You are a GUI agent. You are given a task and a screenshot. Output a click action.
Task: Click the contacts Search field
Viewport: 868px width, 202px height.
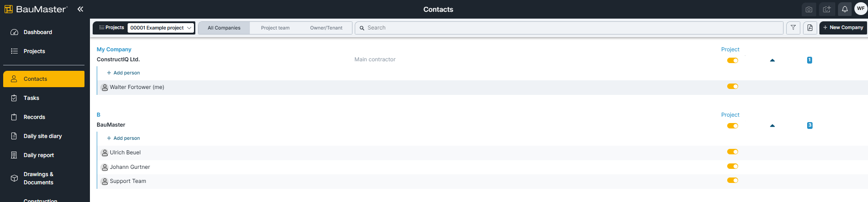pyautogui.click(x=569, y=28)
